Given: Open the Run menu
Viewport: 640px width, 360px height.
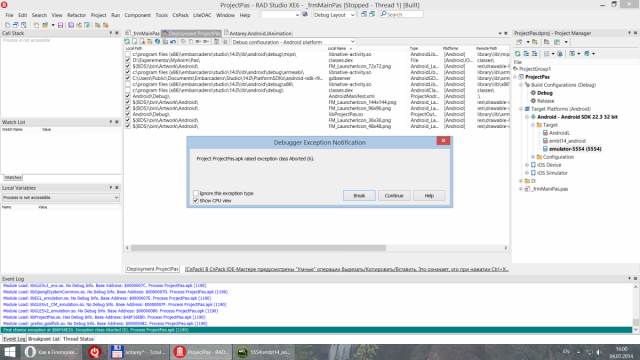Looking at the screenshot, I should 116,15.
